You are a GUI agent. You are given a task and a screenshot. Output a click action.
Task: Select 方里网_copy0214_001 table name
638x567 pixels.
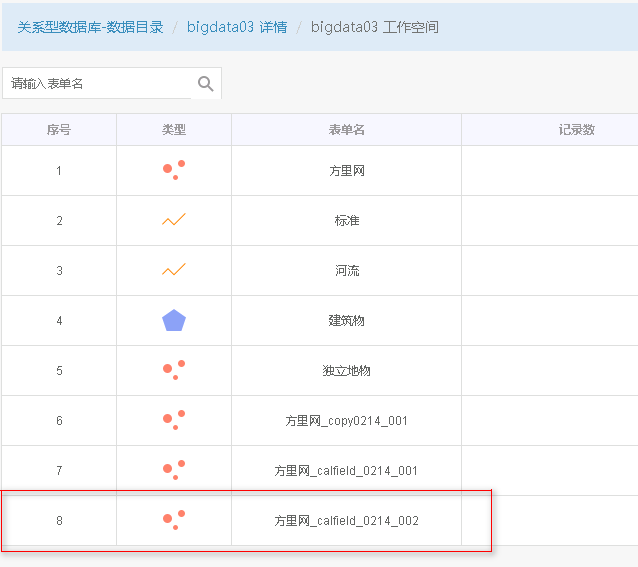(x=346, y=421)
